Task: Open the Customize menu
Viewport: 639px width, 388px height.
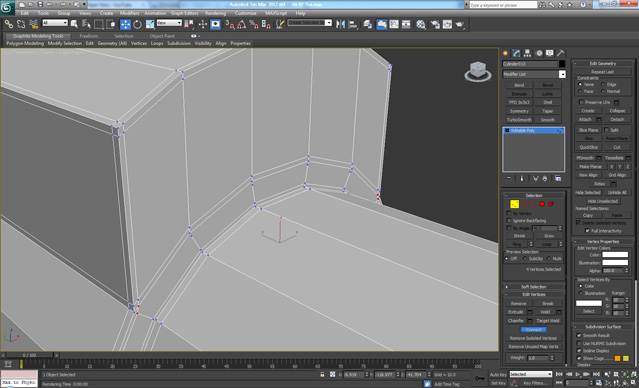Action: click(x=245, y=13)
